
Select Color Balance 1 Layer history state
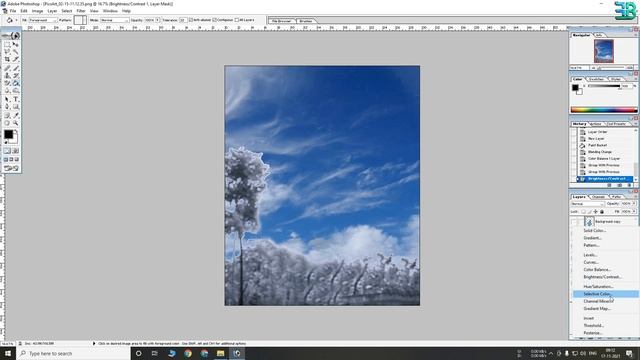tap(604, 158)
